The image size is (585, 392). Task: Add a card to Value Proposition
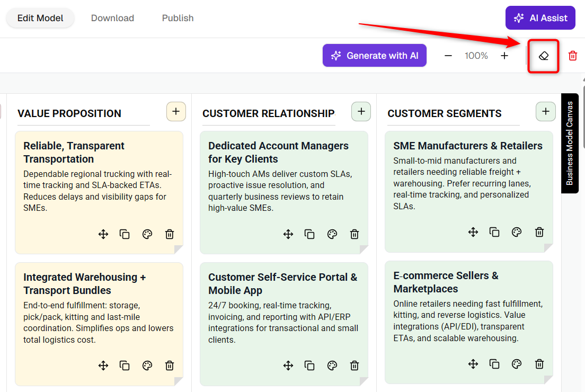pos(176,112)
